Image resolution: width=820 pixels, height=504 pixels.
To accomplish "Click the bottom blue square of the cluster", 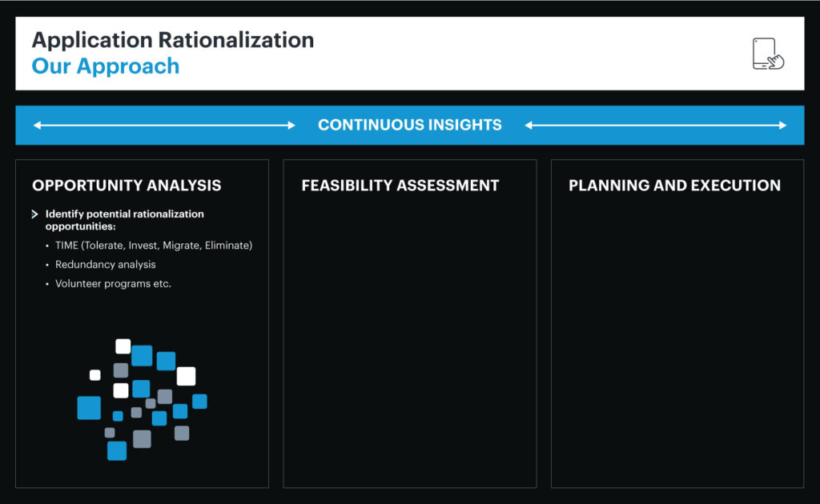I will pyautogui.click(x=116, y=452).
